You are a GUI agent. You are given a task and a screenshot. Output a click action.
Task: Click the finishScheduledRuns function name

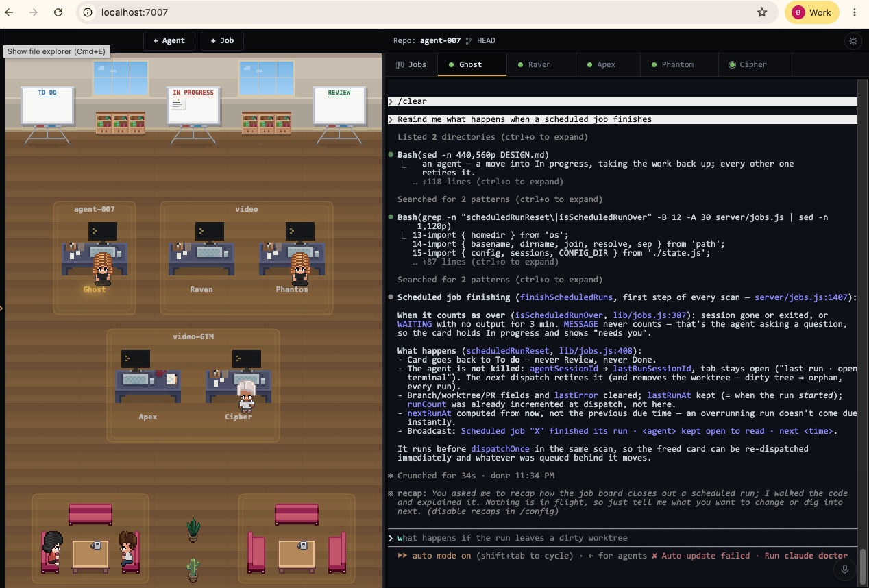tap(565, 297)
